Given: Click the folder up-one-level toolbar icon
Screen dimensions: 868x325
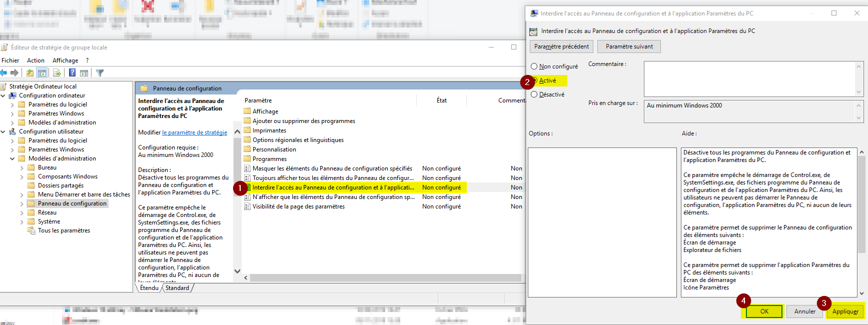Looking at the screenshot, I should [30, 73].
